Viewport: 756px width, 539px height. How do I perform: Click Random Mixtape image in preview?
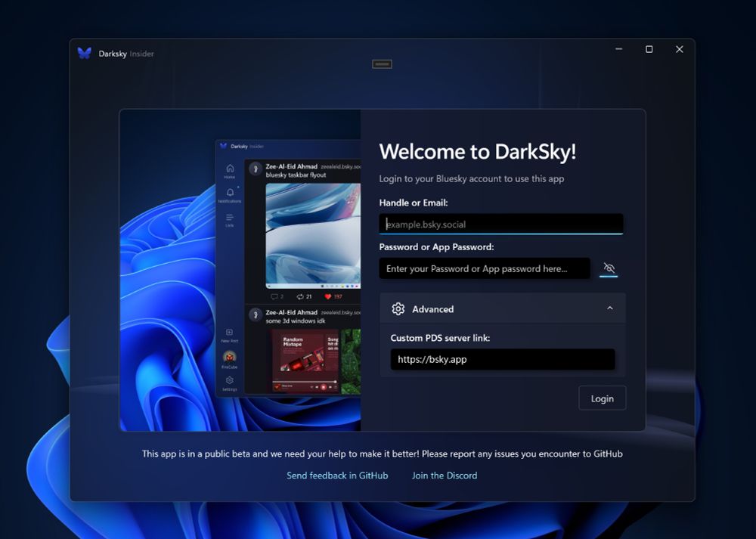click(x=305, y=361)
